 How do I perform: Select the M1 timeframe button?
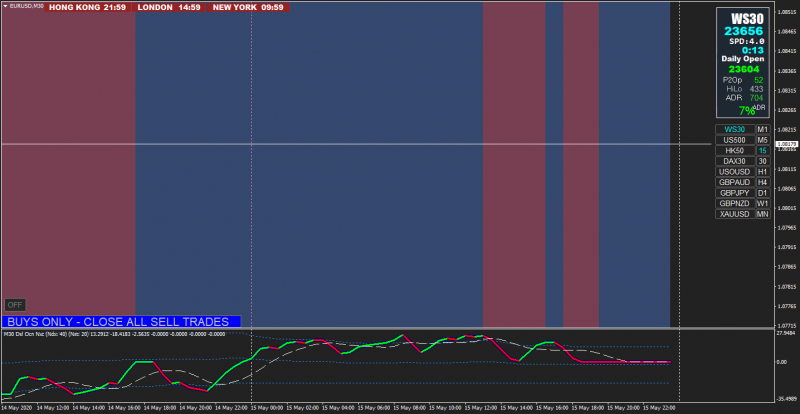click(762, 130)
